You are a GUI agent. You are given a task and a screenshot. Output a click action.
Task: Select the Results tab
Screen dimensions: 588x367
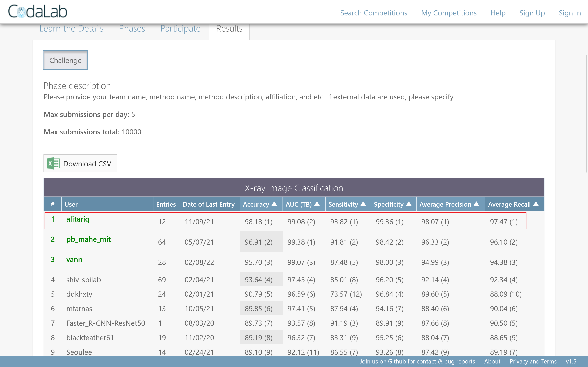(x=229, y=29)
